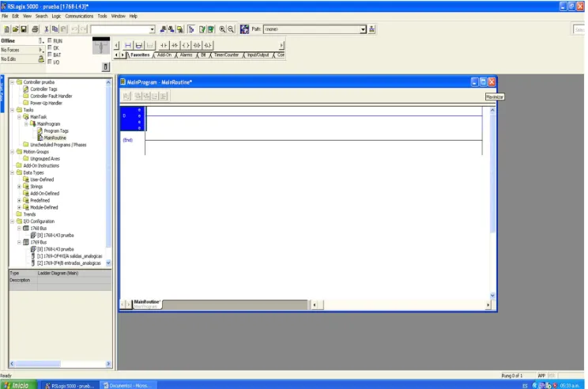Click the Zoom Out magnifier icon
The width and height of the screenshot is (588, 389).
231,29
